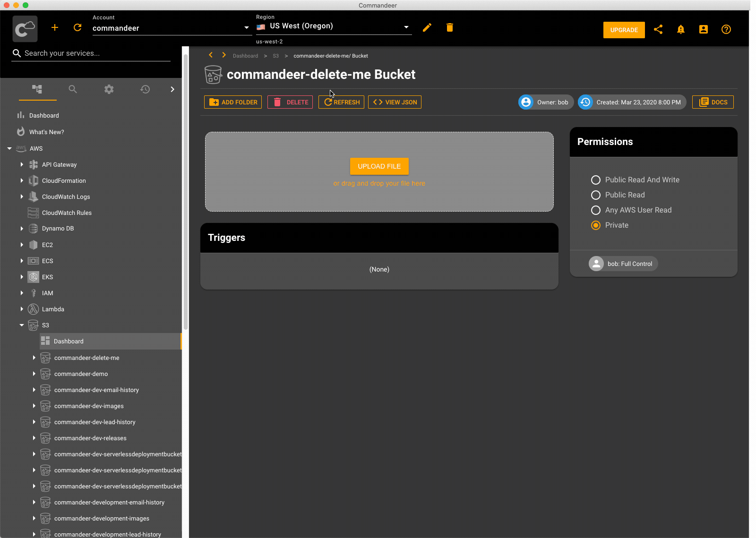Screen dimensions: 756x538
Task: Click Dashboard in the breadcrumb
Action: pyautogui.click(x=245, y=56)
